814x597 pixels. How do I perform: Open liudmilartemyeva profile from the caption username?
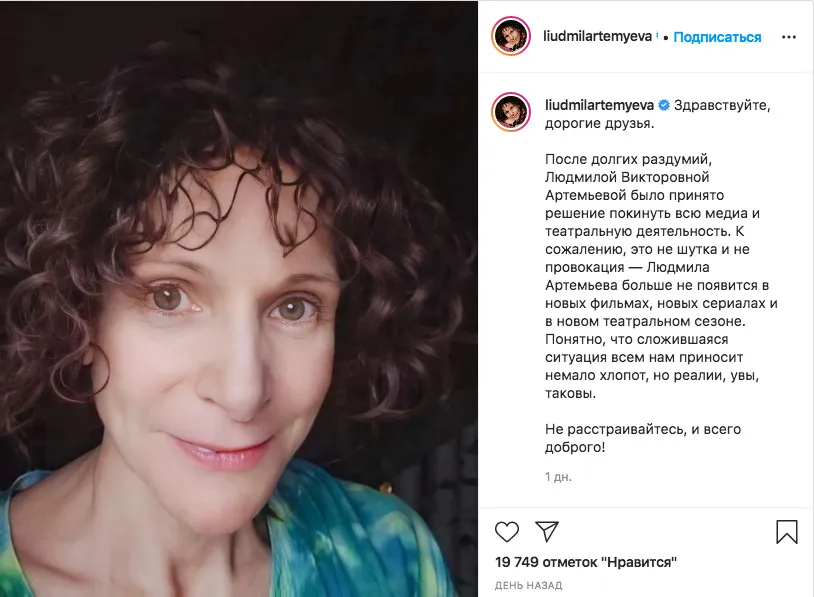(599, 105)
